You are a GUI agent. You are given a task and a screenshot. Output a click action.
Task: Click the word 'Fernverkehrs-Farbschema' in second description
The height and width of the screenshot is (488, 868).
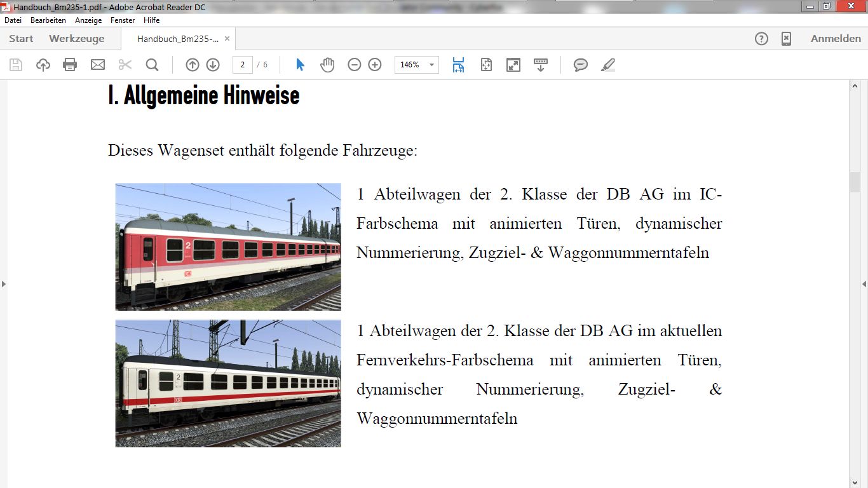point(445,360)
